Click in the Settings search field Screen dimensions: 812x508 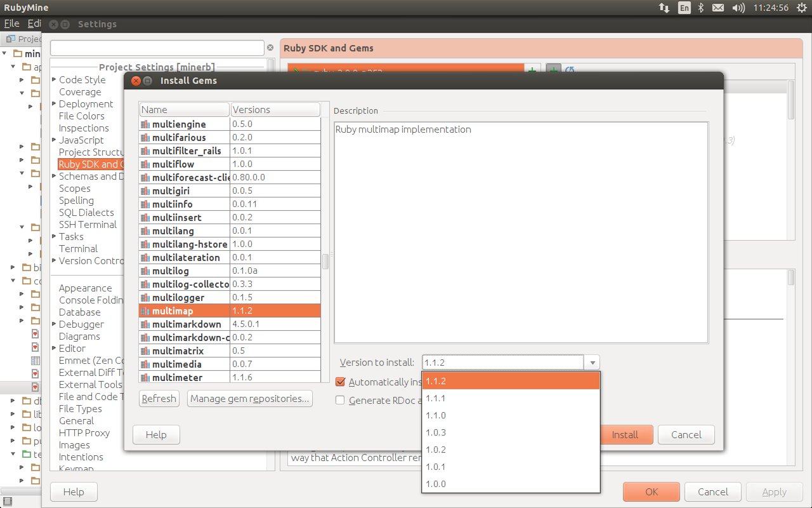point(157,48)
